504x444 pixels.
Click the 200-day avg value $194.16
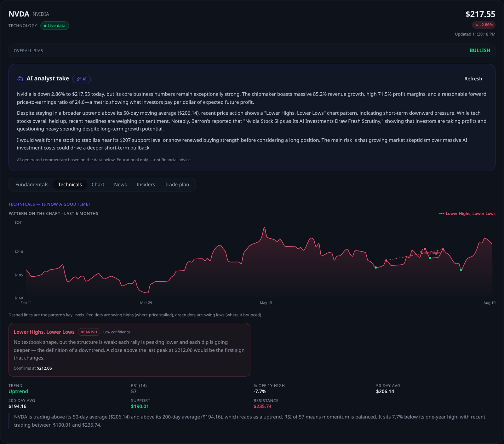click(x=17, y=407)
